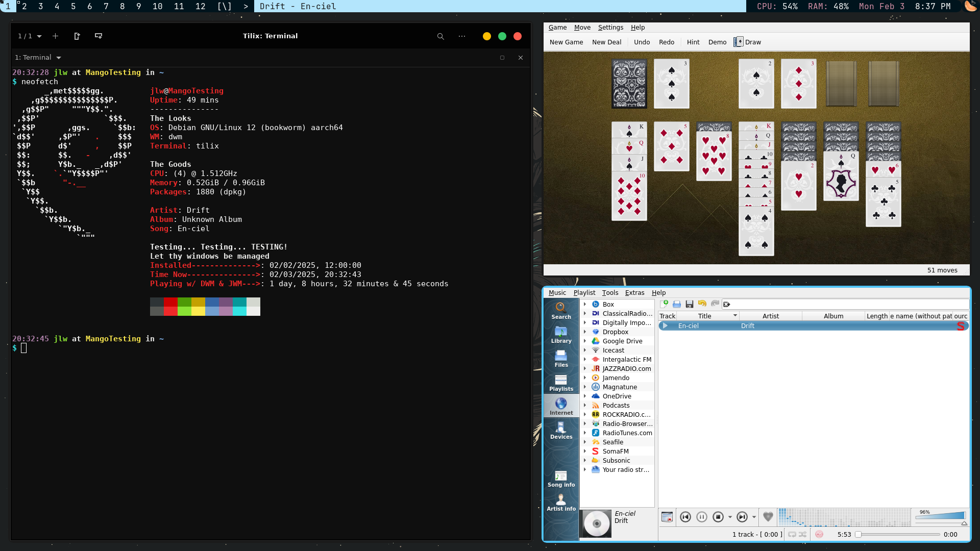Open the Tools menu in Clementine
The width and height of the screenshot is (980, 551).
[x=610, y=293]
